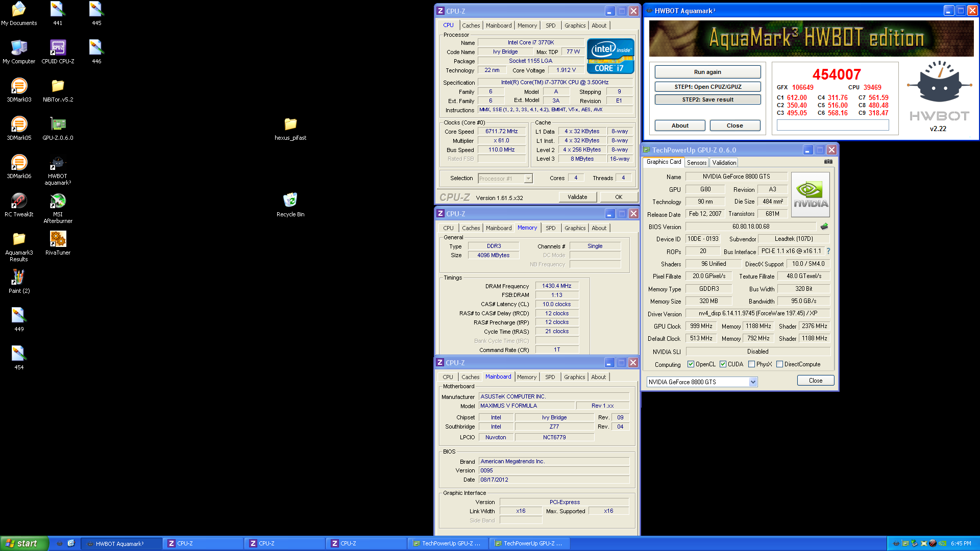
Task: Open the GPU selection dropdown in GPU-Z
Action: [x=753, y=382]
